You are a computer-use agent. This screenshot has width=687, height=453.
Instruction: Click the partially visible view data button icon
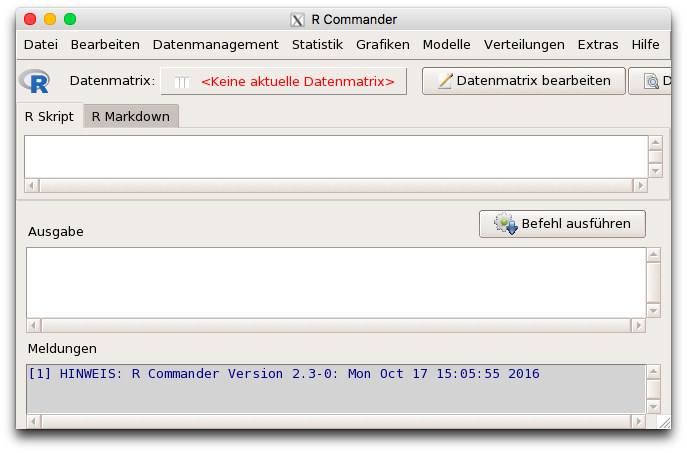(651, 81)
